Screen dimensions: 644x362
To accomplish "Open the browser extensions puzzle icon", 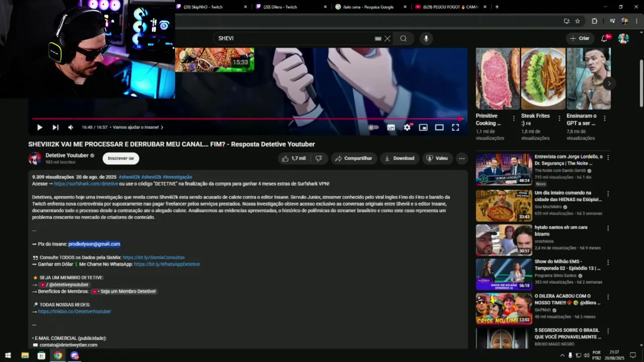I will [x=594, y=21].
